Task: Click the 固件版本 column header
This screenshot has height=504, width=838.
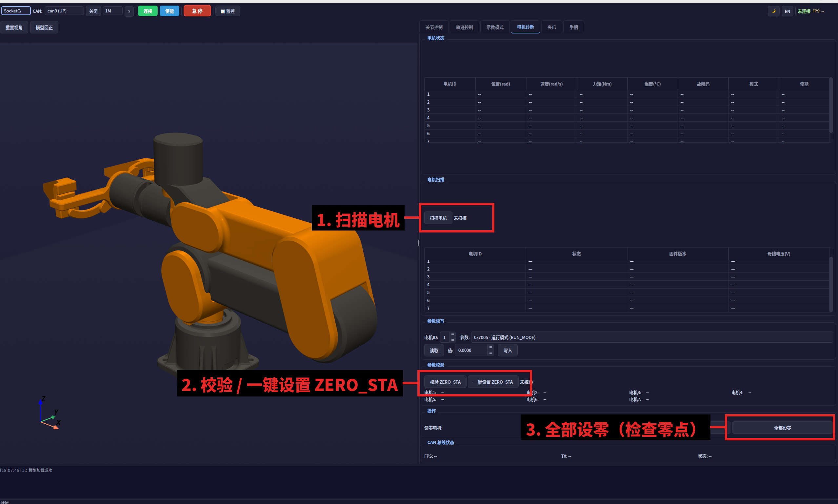Action: [678, 254]
